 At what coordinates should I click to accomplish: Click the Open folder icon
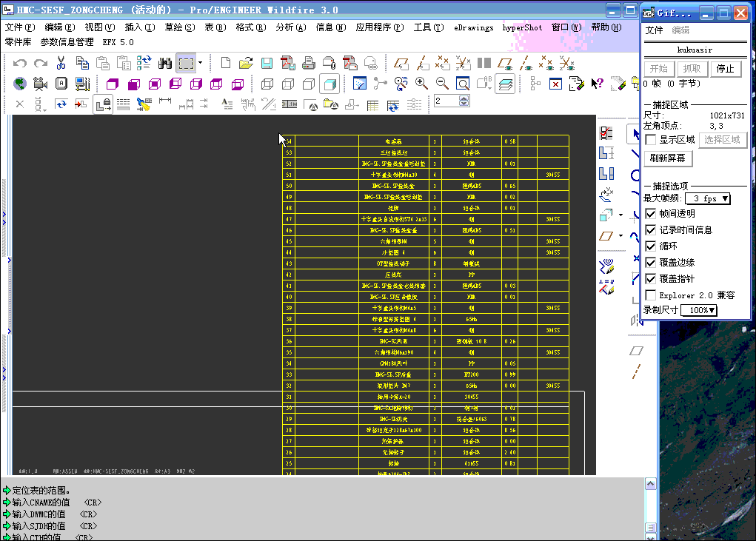246,63
